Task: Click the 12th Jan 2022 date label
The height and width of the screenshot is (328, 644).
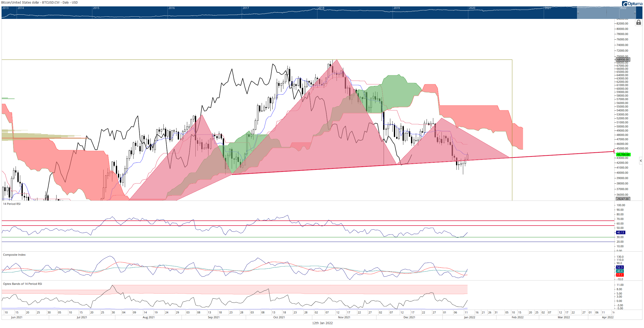Action: (x=322, y=323)
